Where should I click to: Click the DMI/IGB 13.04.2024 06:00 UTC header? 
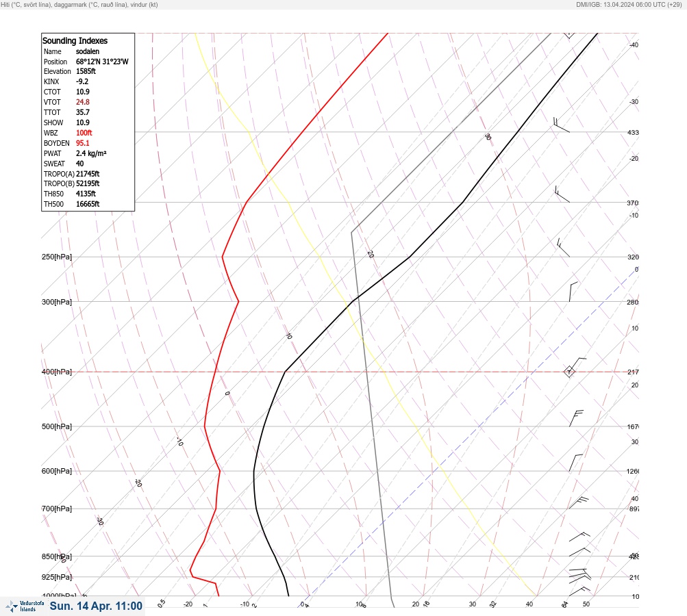[x=629, y=4]
